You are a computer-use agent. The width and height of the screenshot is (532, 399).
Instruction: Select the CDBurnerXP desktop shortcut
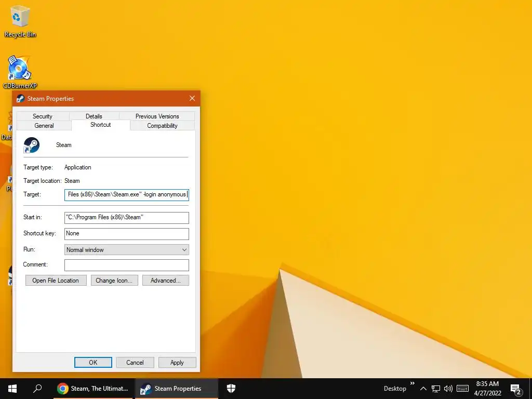pos(20,72)
